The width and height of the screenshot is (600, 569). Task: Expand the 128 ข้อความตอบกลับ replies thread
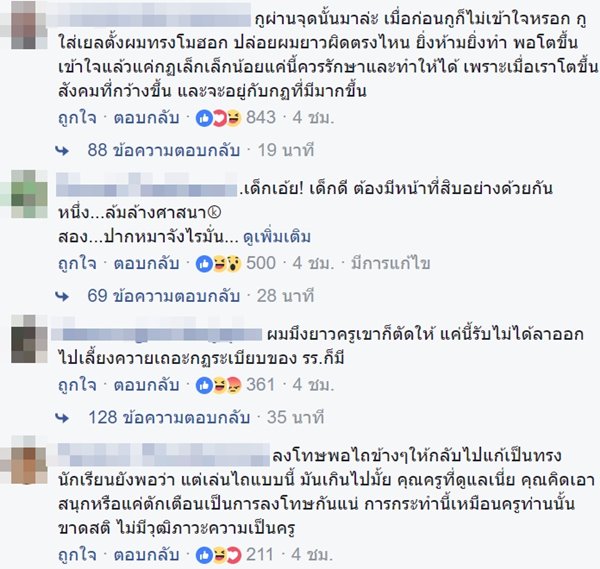[169, 417]
